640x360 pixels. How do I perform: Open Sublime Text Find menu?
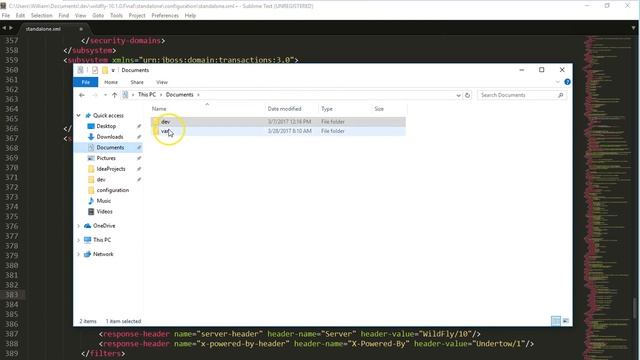point(64,16)
